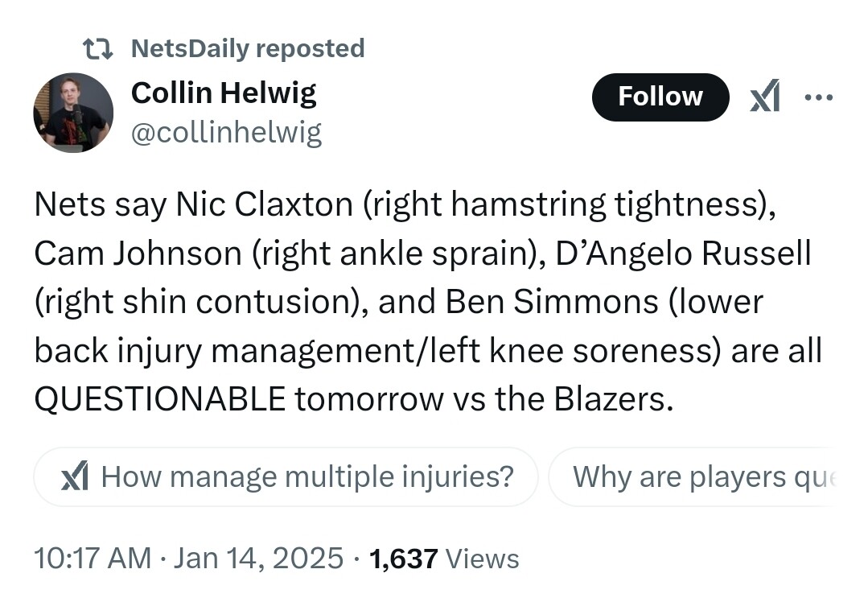Open the "NetsDaily reposted" link
The width and height of the screenshot is (868, 598).
(247, 48)
